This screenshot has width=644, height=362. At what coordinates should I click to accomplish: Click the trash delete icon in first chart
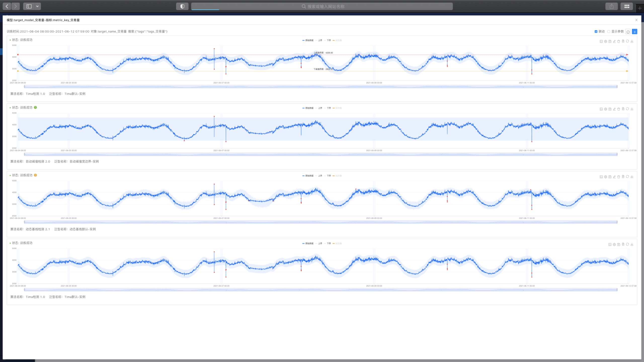coord(619,41)
